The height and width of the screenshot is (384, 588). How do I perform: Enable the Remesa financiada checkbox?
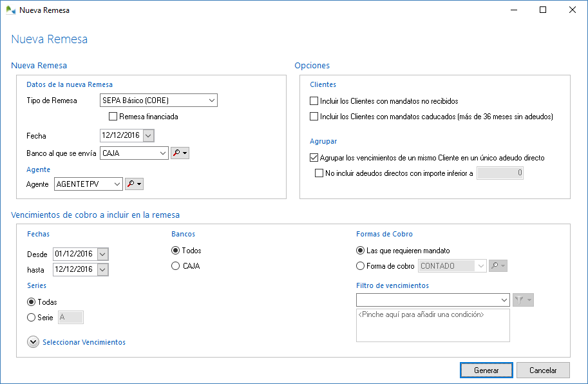[x=113, y=117]
